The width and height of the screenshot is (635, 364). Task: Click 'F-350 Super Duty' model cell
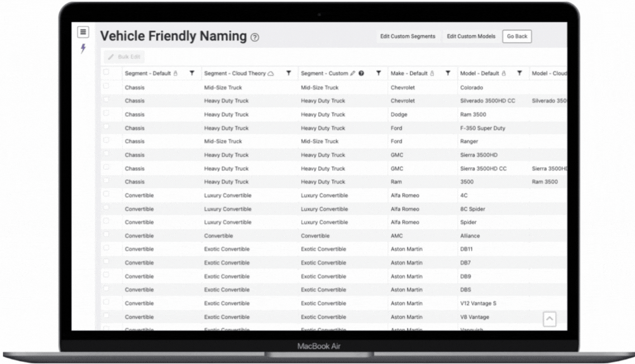tap(483, 128)
